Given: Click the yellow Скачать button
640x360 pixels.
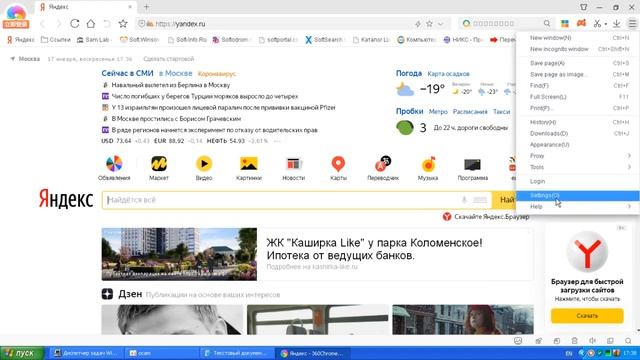Looking at the screenshot, I should point(587,316).
